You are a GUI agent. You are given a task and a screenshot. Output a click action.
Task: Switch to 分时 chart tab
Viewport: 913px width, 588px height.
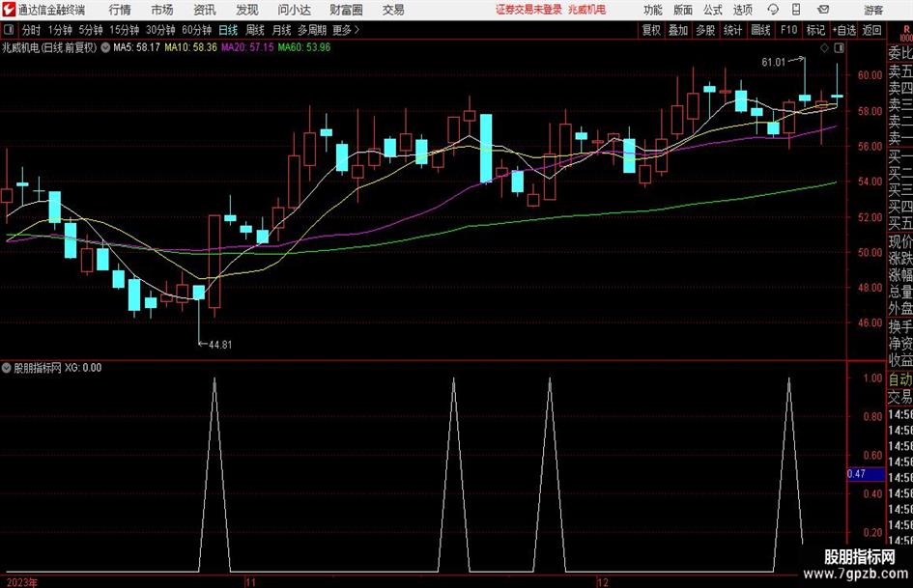tap(31, 30)
